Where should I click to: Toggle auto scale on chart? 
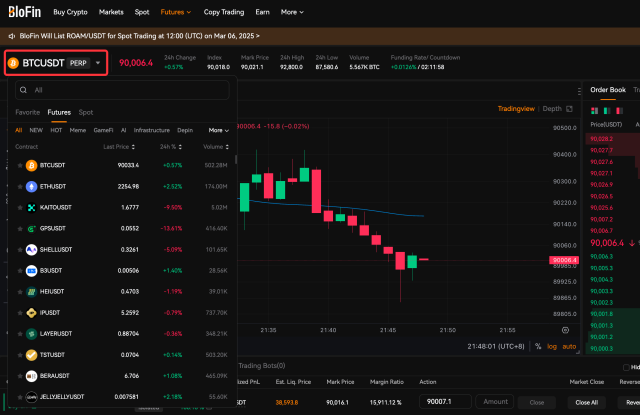point(568,346)
